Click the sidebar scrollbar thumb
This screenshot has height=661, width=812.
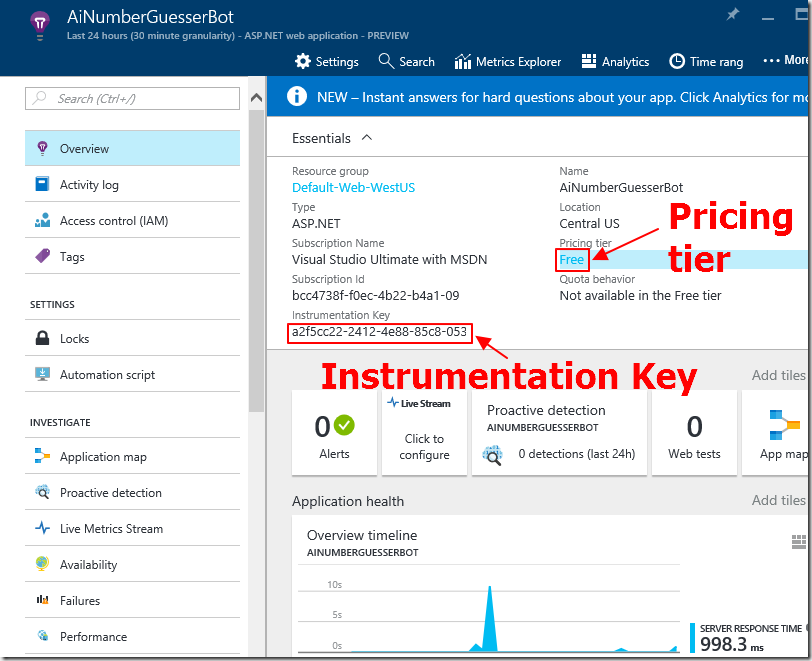[256, 261]
